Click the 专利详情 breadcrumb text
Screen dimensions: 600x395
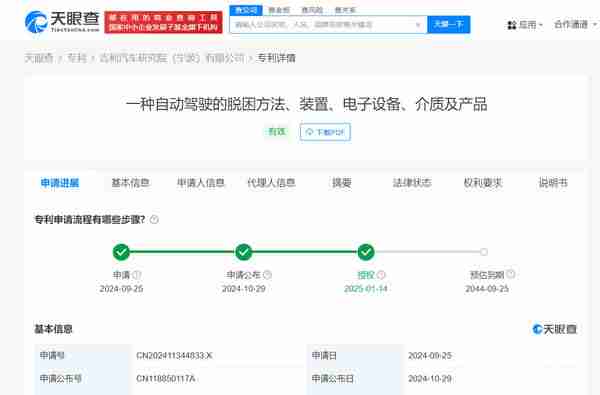pos(276,58)
